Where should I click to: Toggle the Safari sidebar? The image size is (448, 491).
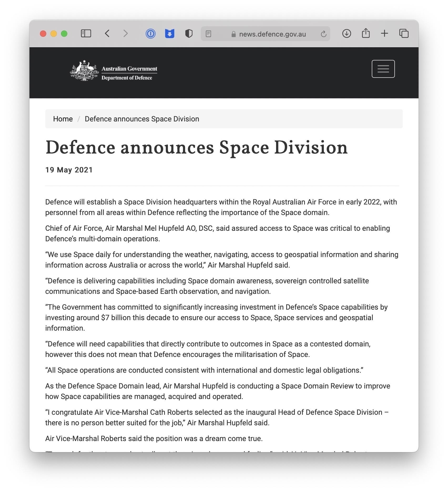pyautogui.click(x=86, y=34)
